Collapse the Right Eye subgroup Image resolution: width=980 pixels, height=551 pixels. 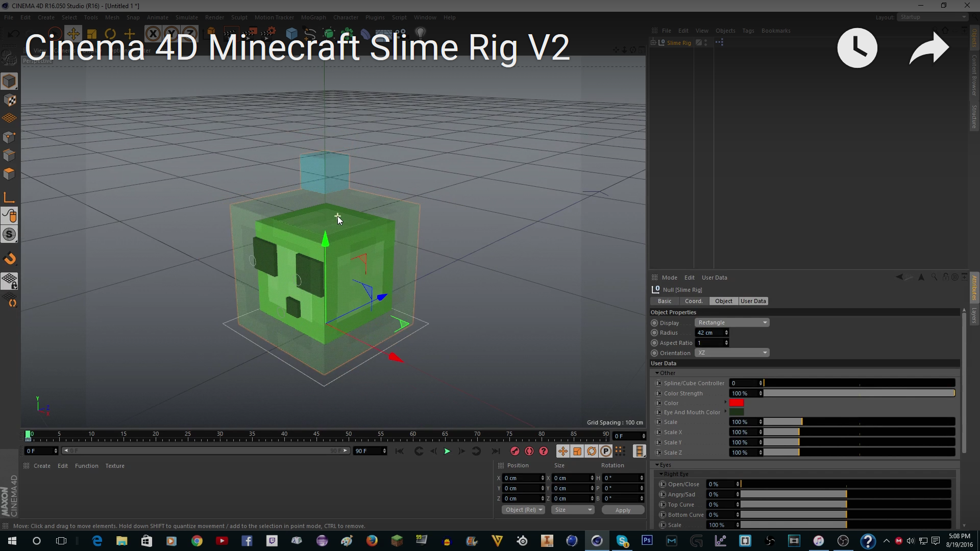tap(661, 474)
